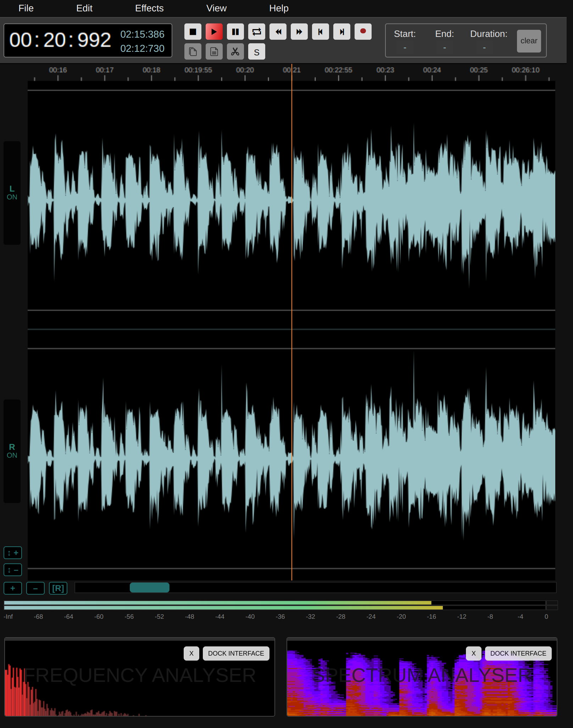Viewport: 573px width, 728px height.
Task: Skip to the start of track
Action: (x=321, y=32)
